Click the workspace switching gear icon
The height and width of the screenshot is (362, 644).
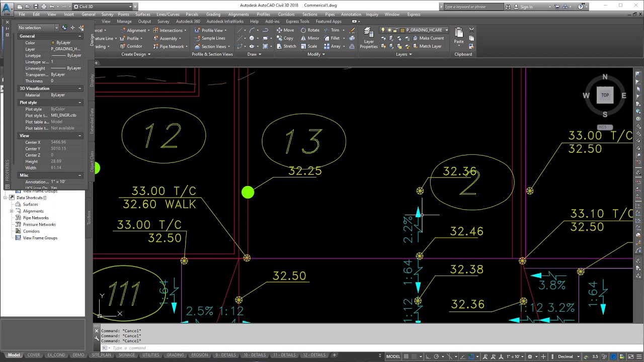[530, 356]
